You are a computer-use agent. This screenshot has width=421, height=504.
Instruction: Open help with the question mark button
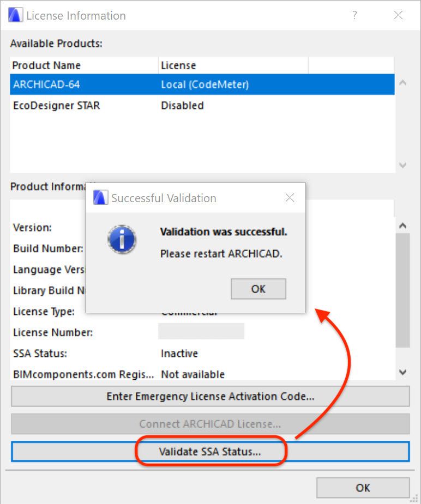(354, 15)
